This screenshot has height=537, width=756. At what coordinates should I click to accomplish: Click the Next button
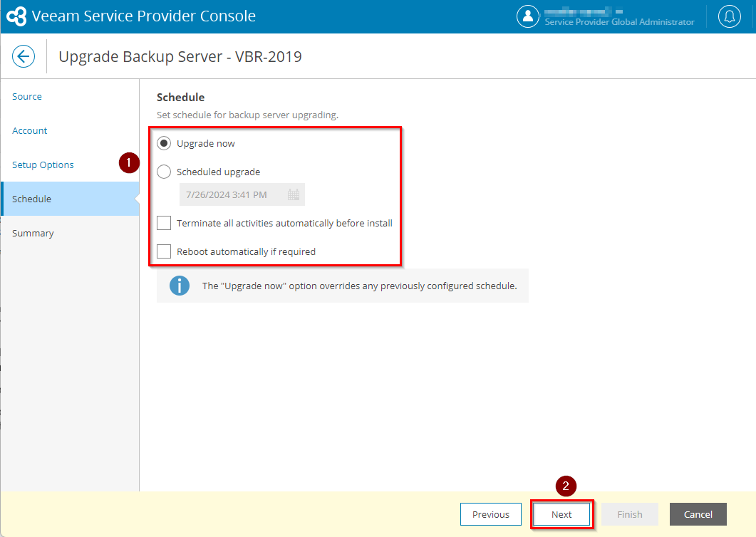coord(561,514)
